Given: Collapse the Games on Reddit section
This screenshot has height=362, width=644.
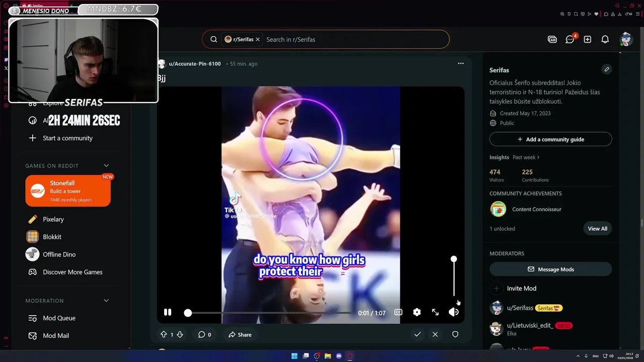Looking at the screenshot, I should click(106, 165).
